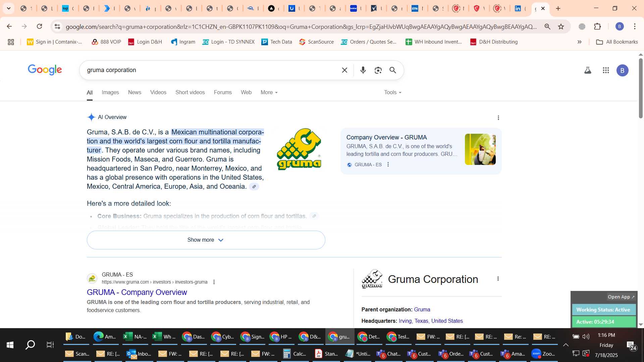
Task: Open Chrome zoom magnifier in address bar
Action: (547, 26)
